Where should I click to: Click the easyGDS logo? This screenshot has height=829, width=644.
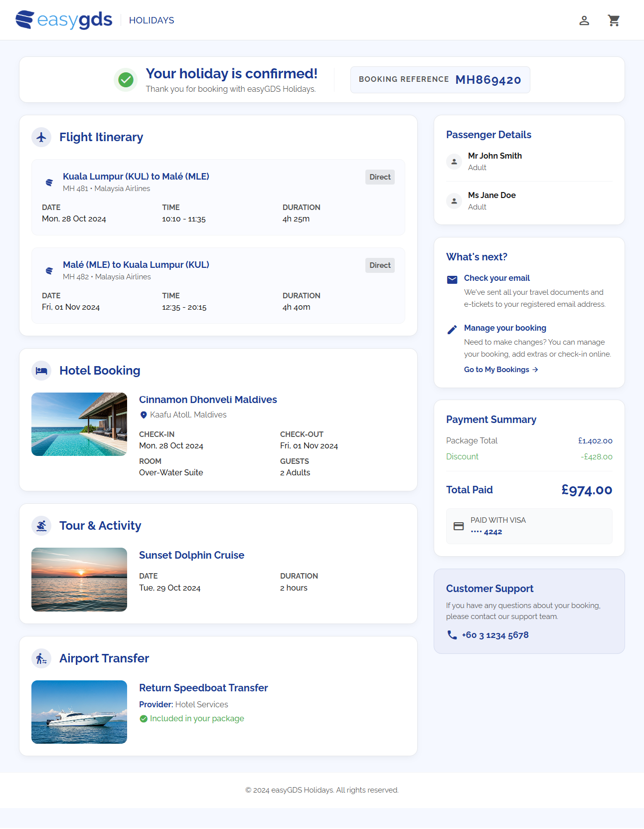(x=64, y=20)
